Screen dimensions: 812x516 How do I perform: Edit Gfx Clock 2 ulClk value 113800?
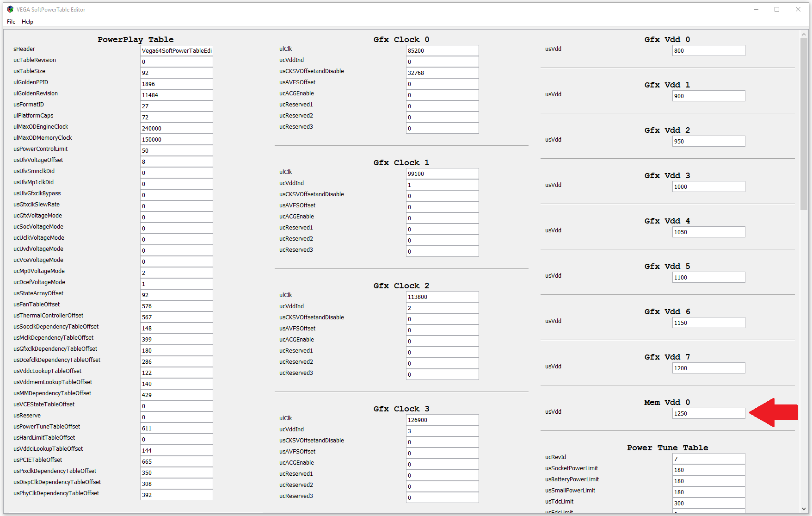click(443, 297)
